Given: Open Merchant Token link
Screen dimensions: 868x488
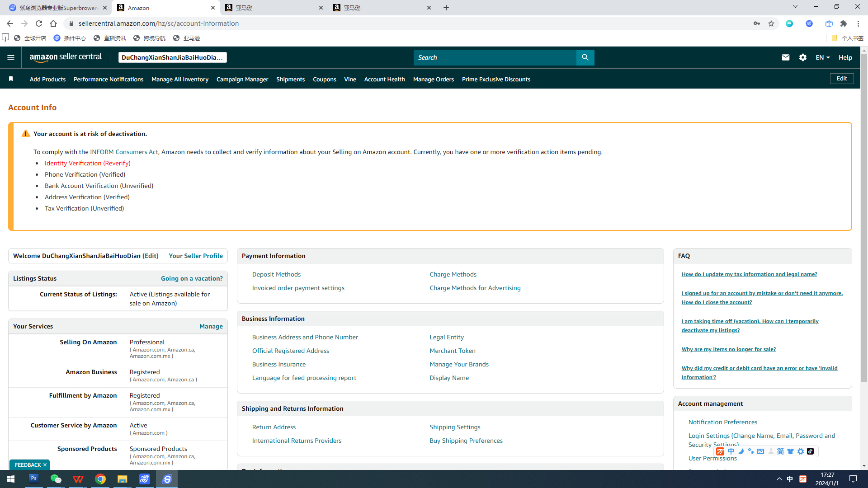Looking at the screenshot, I should (453, 351).
